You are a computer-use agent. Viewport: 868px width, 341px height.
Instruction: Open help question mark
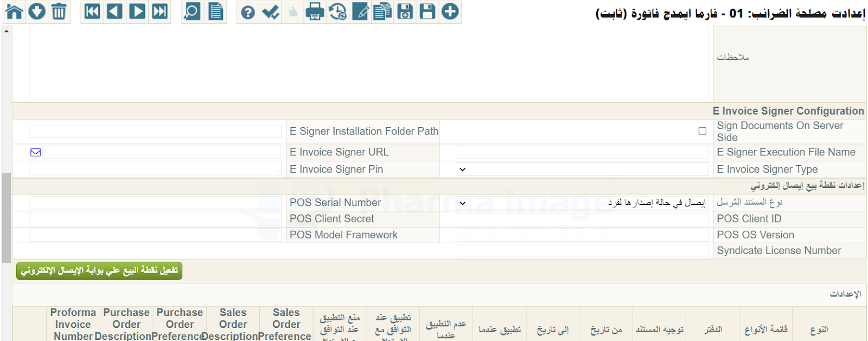pos(248,12)
